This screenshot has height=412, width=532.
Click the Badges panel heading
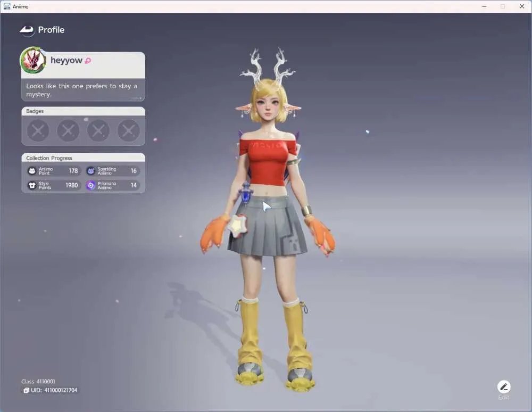(35, 111)
